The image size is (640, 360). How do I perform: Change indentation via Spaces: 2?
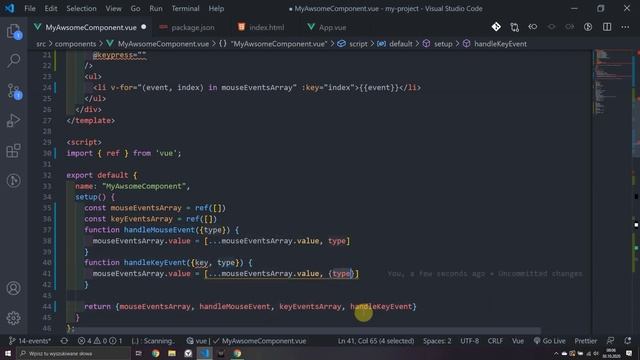pos(437,340)
